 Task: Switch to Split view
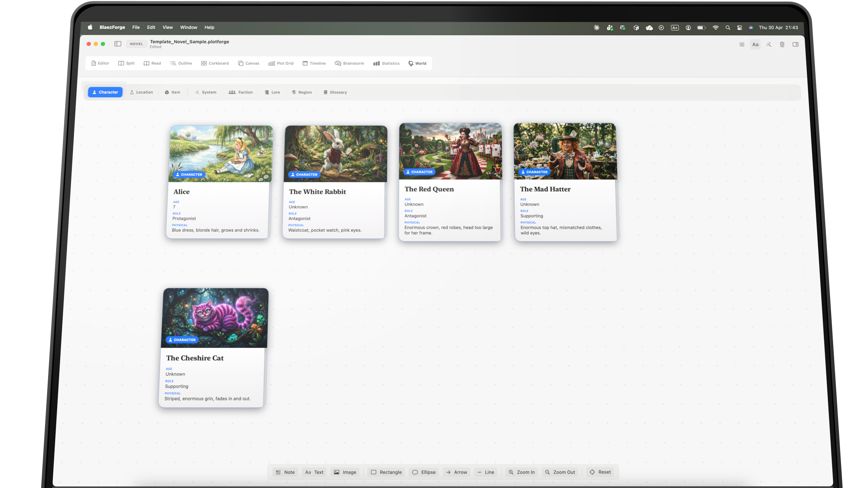[126, 63]
